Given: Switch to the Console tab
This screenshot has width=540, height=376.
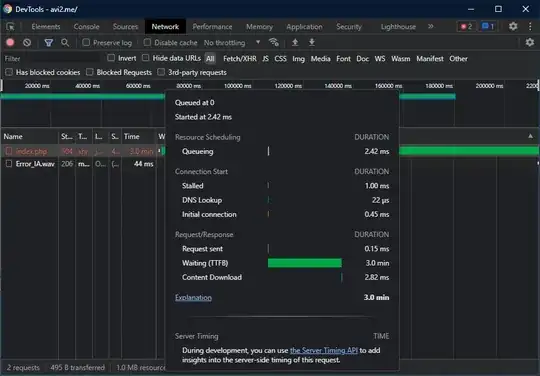Looking at the screenshot, I should 86,27.
